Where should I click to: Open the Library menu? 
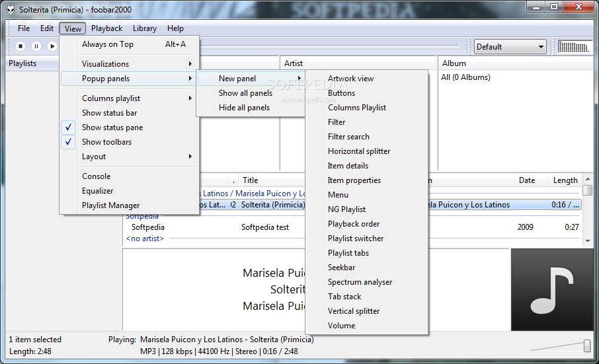click(144, 28)
